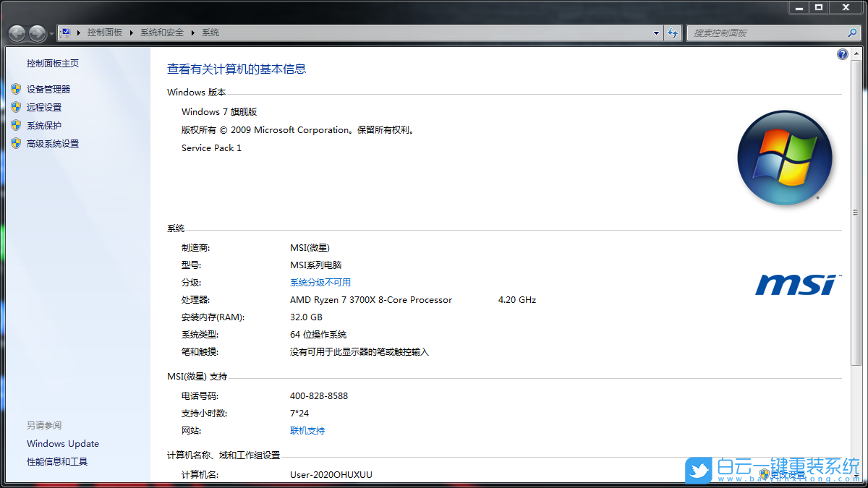Click the refresh icon in the address bar

(673, 33)
